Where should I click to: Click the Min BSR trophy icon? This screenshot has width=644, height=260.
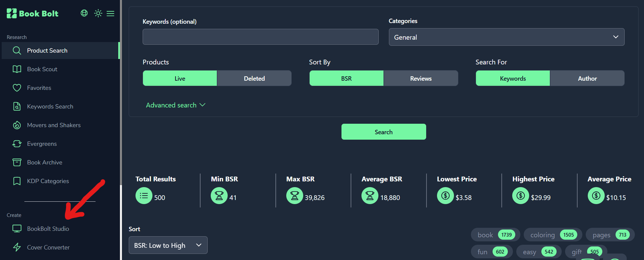[x=219, y=196]
